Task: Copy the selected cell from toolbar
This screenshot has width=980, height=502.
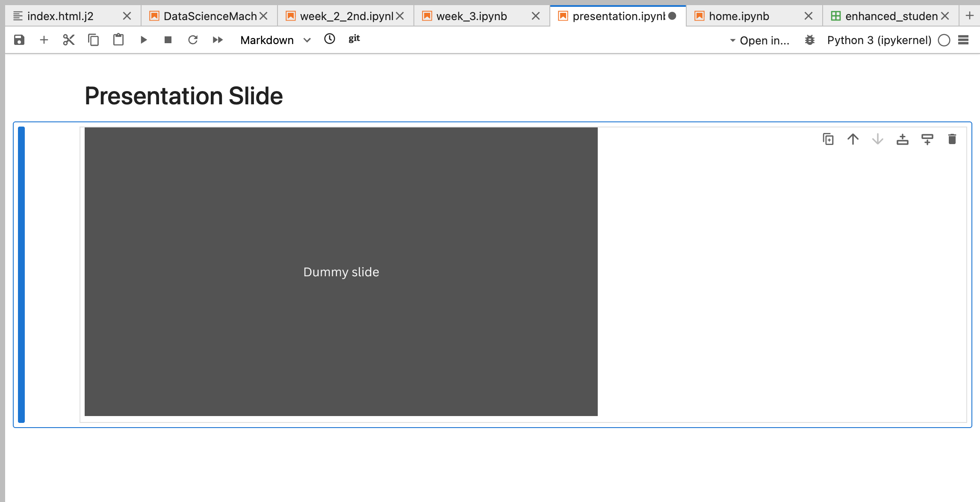Action: click(x=93, y=40)
